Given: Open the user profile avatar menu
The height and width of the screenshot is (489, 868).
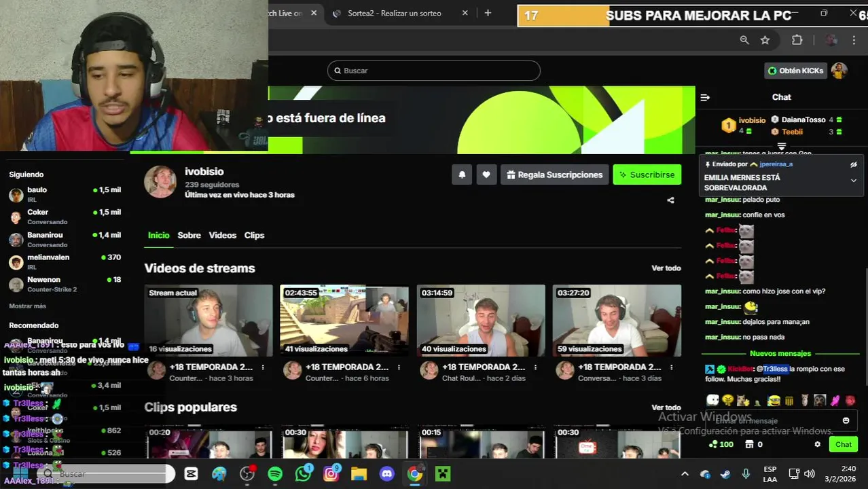Looking at the screenshot, I should pyautogui.click(x=839, y=71).
